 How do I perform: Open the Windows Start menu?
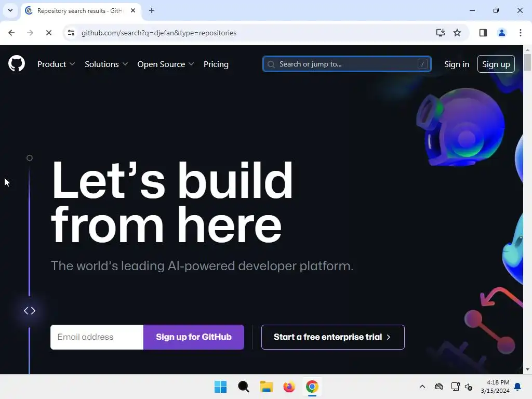[x=220, y=387]
